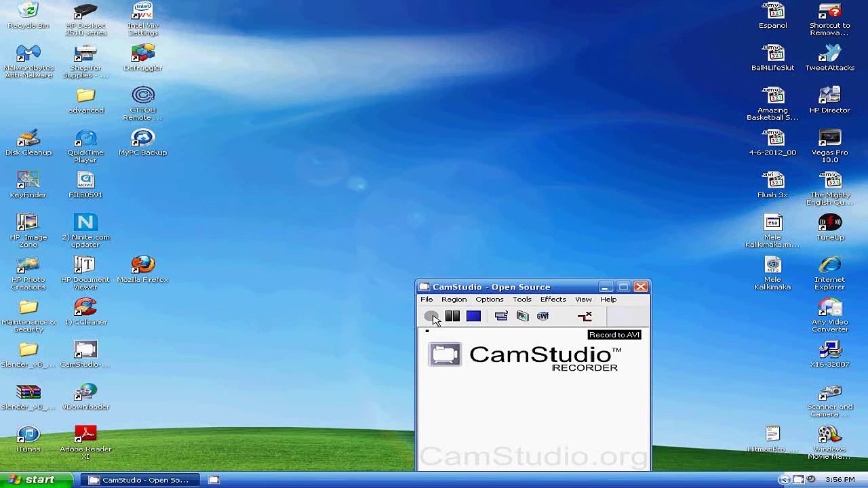
Task: Select the HP Director icon
Action: point(830,100)
